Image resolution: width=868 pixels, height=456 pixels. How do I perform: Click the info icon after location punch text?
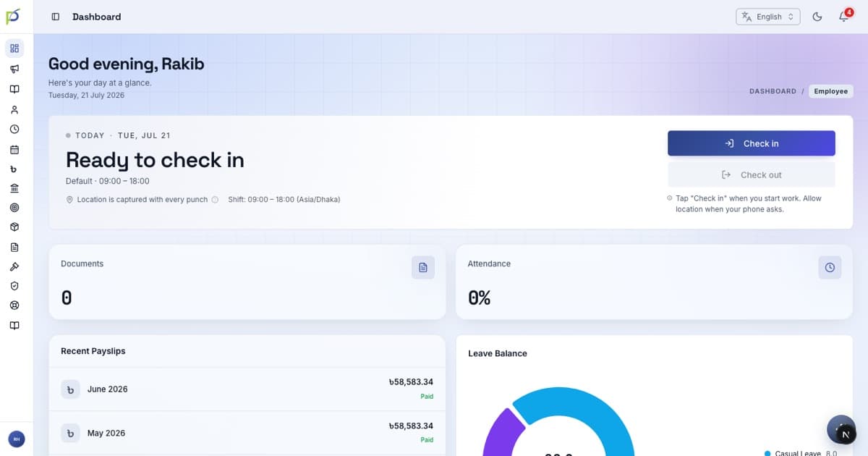click(x=215, y=200)
